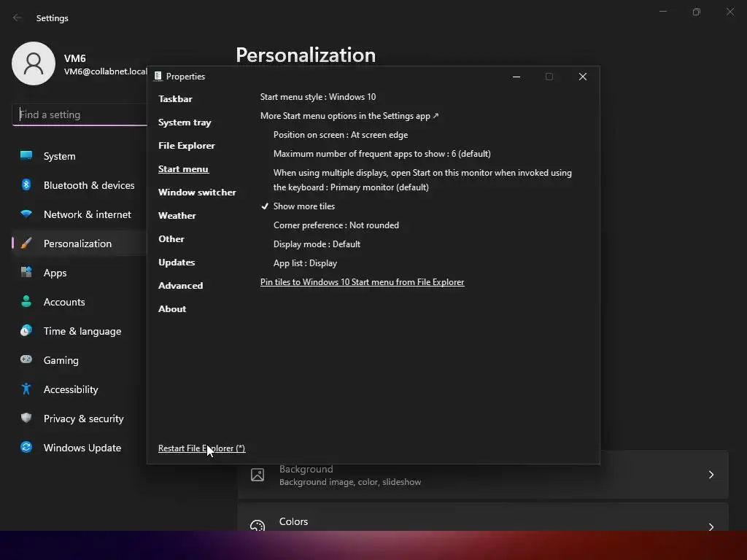Change Start menu style Windows 10 option

(x=318, y=97)
